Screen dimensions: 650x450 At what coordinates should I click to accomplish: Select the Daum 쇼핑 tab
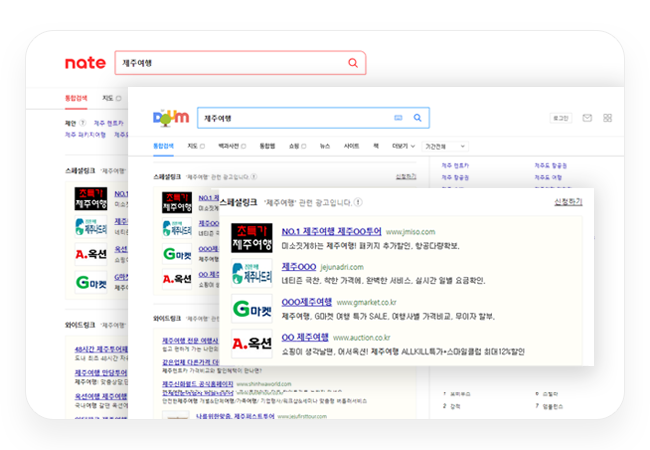pos(298,146)
